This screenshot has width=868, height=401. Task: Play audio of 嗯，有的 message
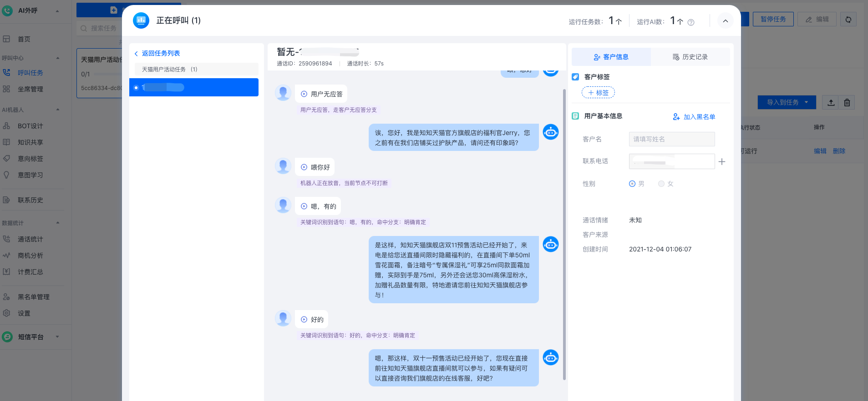click(x=304, y=206)
